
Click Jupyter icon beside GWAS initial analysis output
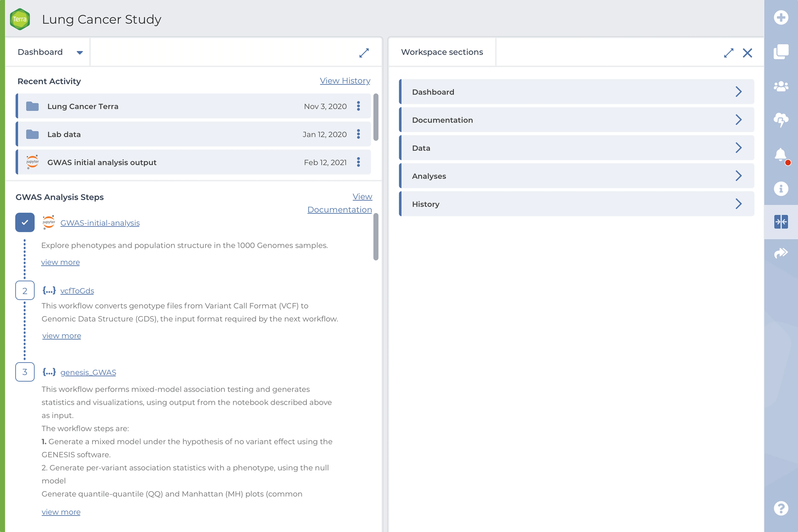coord(32,162)
